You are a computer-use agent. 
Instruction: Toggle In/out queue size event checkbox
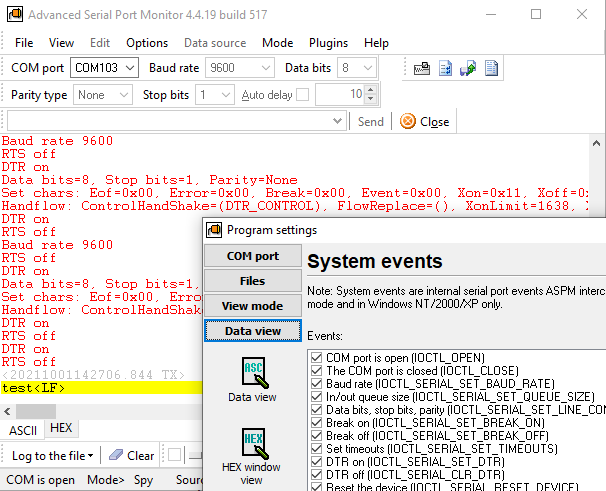pos(317,397)
